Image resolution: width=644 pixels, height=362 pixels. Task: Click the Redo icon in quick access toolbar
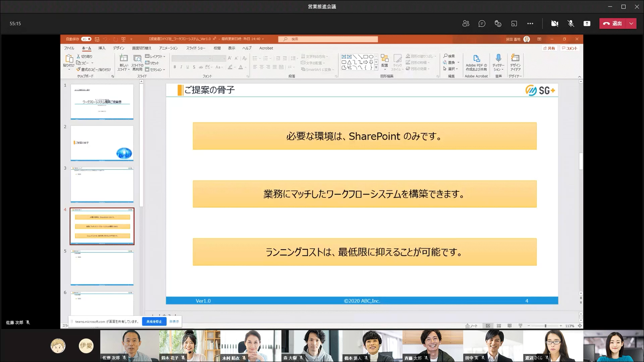pyautogui.click(x=115, y=39)
